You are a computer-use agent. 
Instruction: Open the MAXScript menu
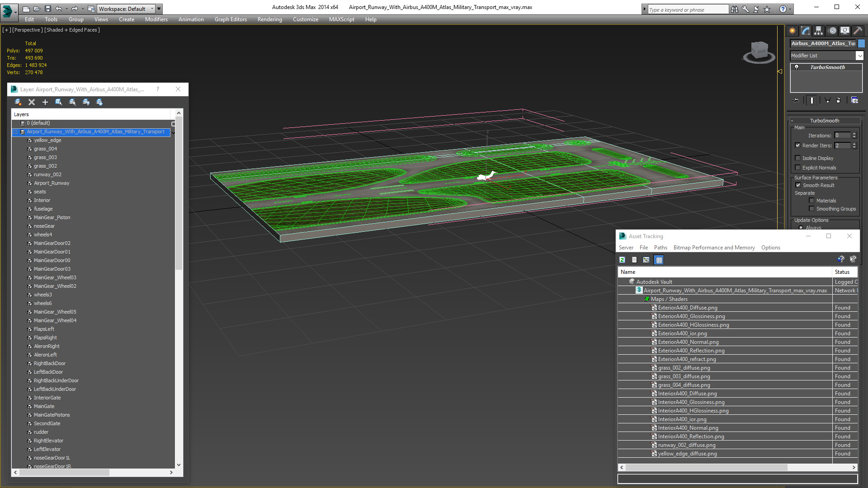click(x=341, y=19)
